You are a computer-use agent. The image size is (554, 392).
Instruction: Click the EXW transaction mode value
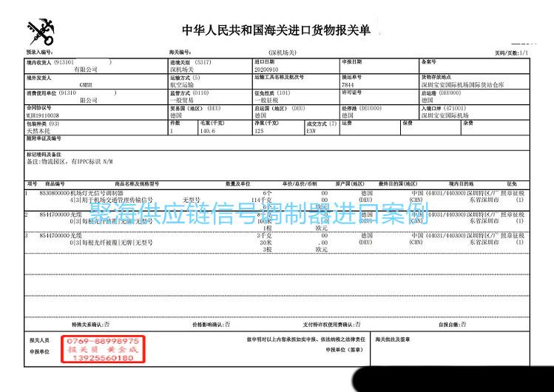(x=311, y=131)
